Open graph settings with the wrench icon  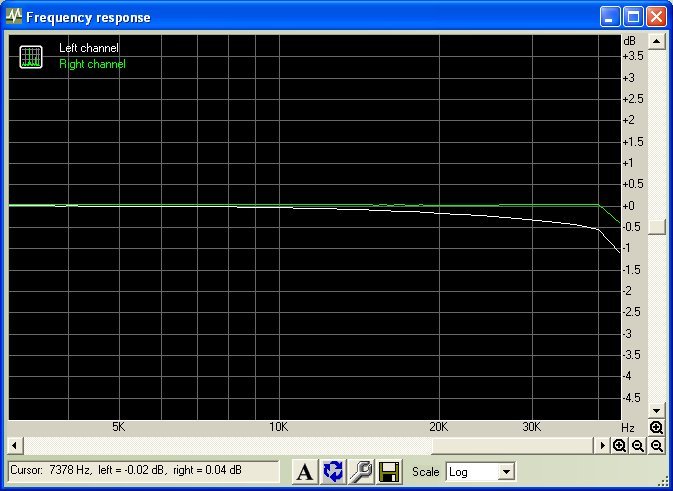(361, 471)
